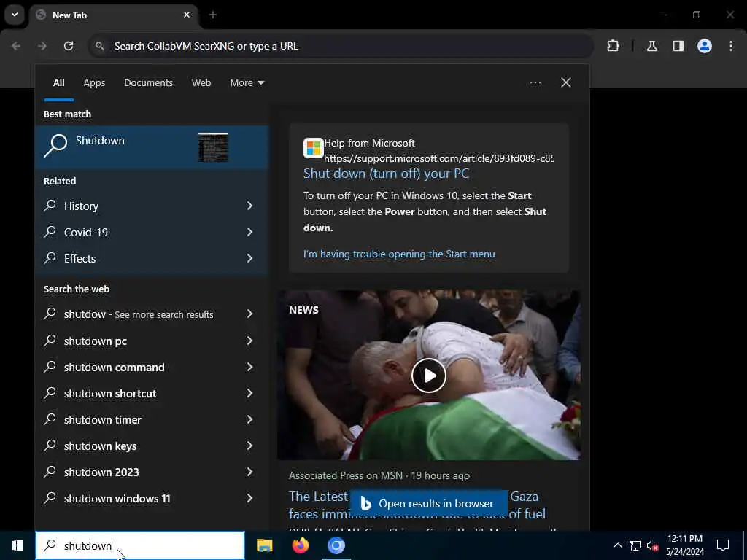Expand the shutdown pc suggestion arrow
This screenshot has height=560, width=747.
249,341
